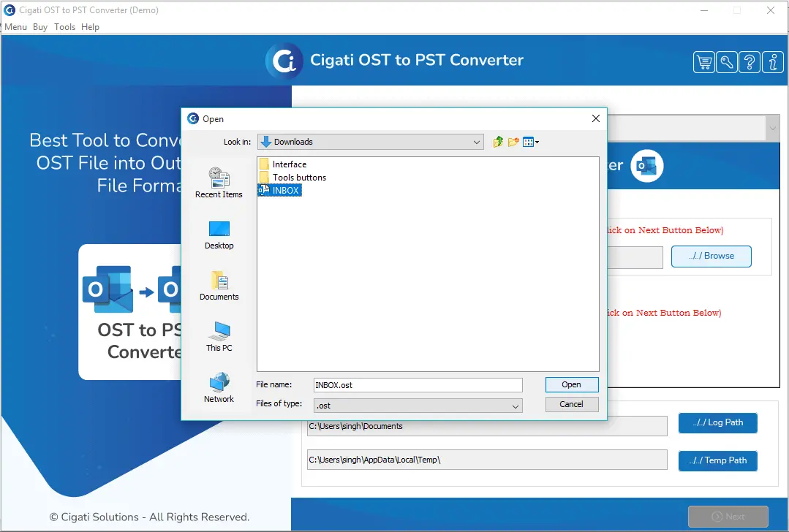Click the shopping cart buy icon
Image resolution: width=789 pixels, height=532 pixels.
(704, 62)
